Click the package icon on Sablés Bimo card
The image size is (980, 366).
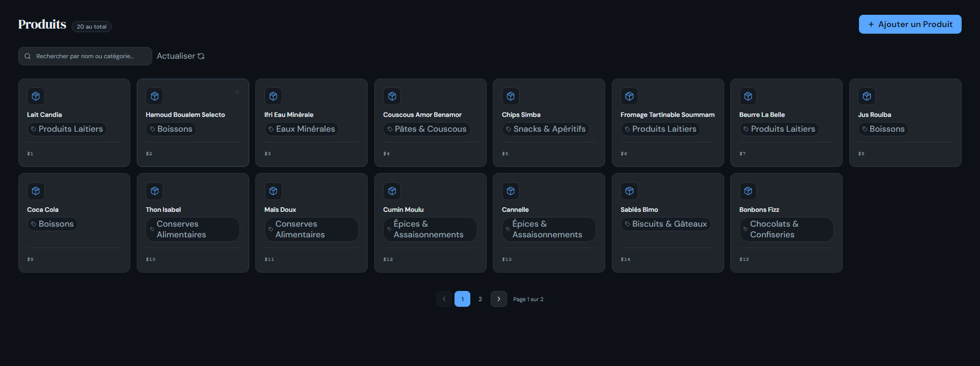pyautogui.click(x=630, y=191)
